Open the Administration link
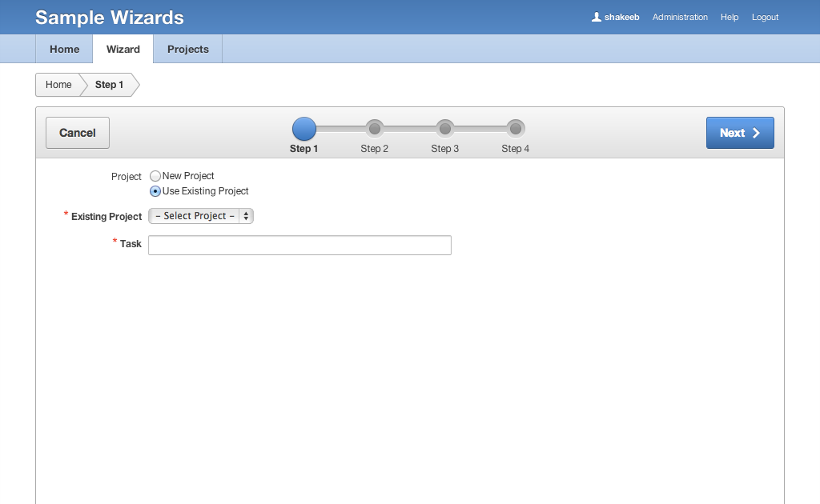Screen dimensions: 820x504 pyautogui.click(x=680, y=17)
